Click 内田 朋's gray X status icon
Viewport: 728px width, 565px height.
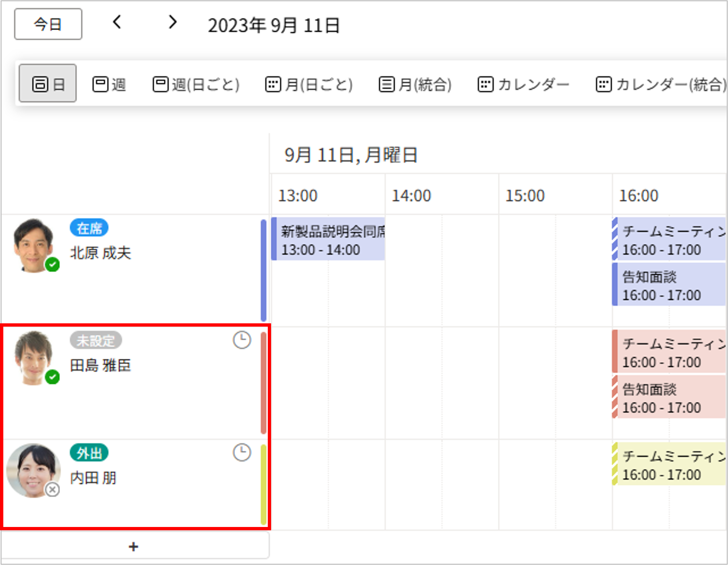(x=52, y=489)
